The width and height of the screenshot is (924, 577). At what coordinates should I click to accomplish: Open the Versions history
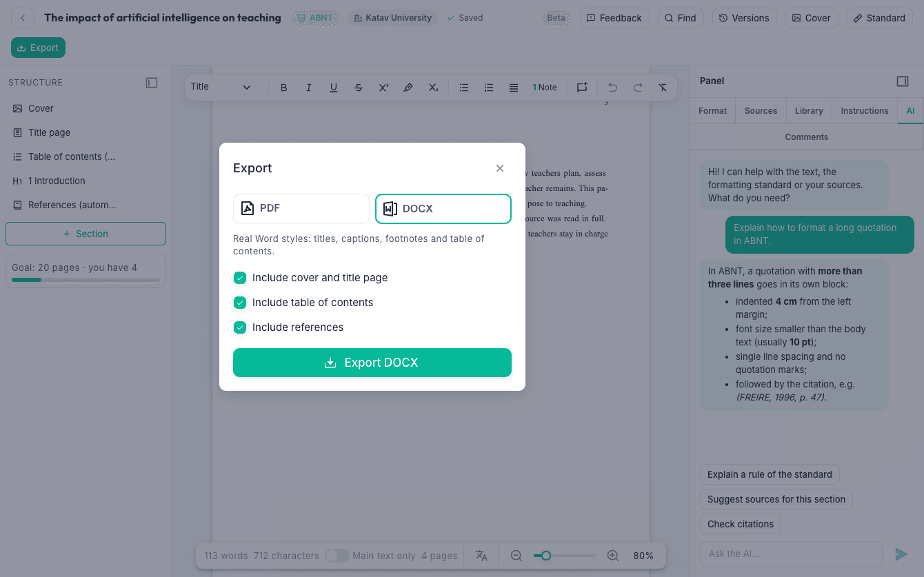(x=744, y=18)
